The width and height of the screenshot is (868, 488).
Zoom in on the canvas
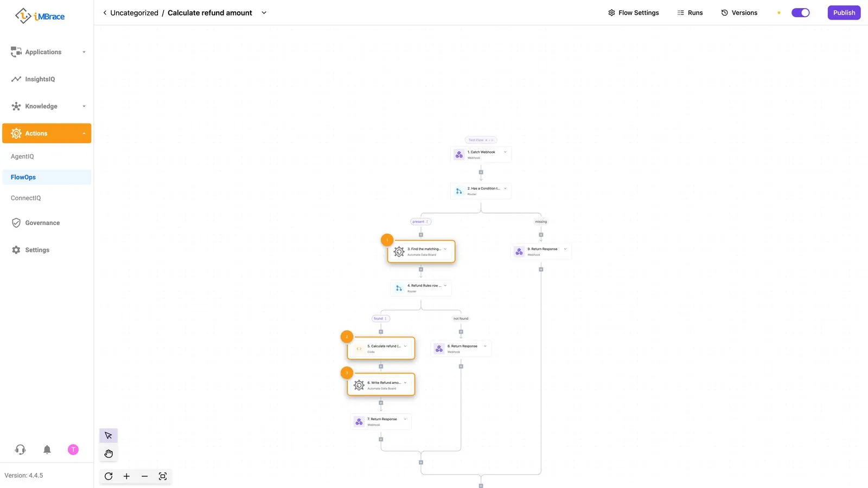click(126, 476)
